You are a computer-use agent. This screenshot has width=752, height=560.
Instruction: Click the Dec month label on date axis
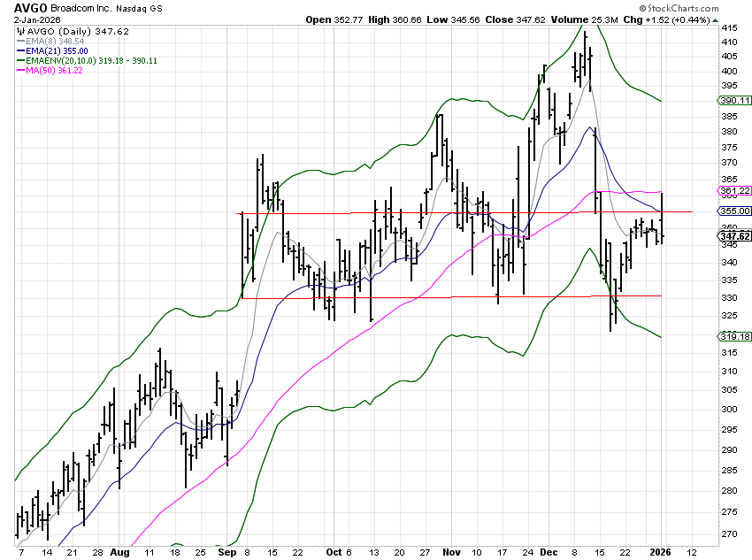point(549,552)
